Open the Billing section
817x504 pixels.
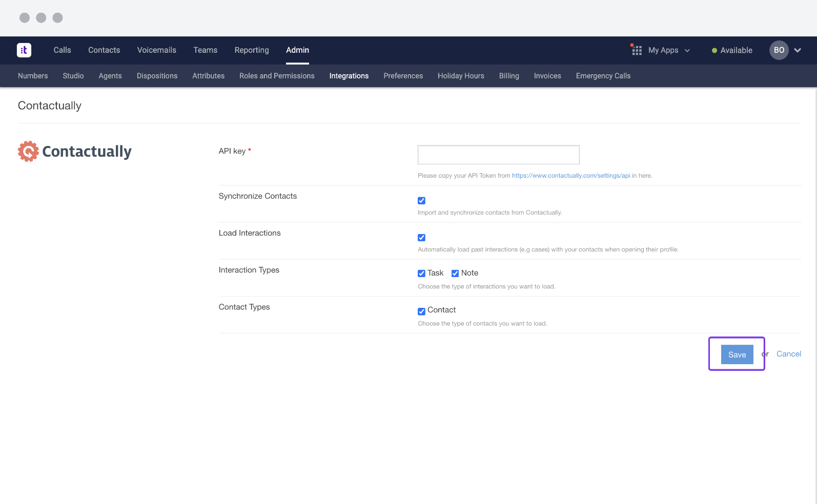pos(509,76)
